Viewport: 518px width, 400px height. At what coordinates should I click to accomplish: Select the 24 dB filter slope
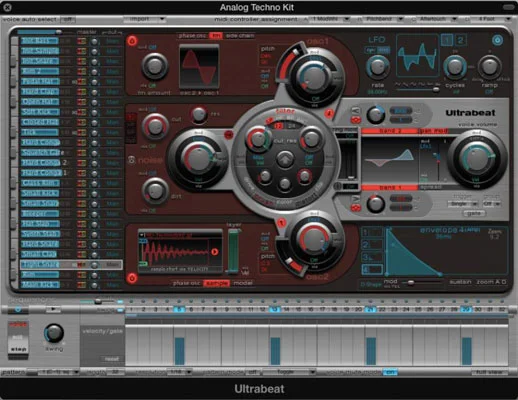291,126
